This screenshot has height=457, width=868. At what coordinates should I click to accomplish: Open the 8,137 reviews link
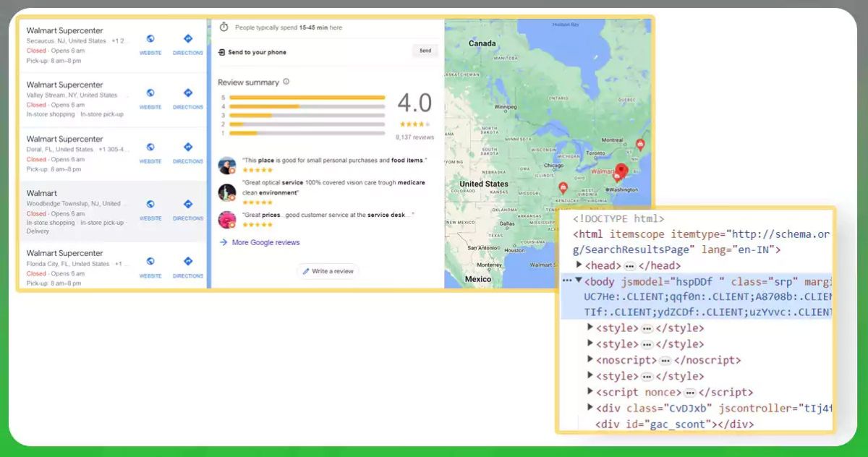[414, 137]
